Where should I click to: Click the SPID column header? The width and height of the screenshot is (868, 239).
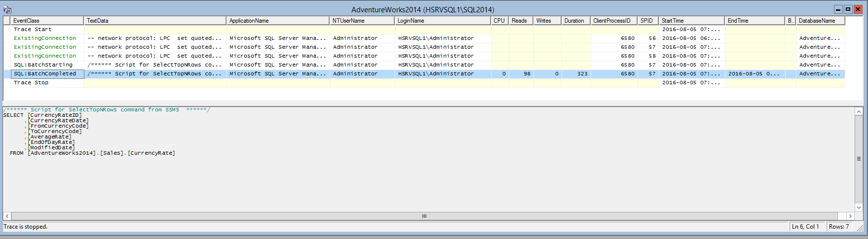coord(648,21)
